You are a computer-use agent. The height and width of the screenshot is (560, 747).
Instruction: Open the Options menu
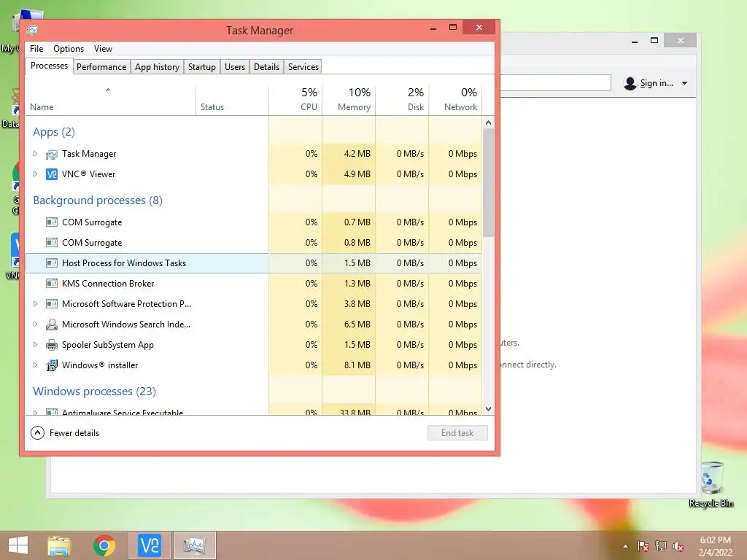(69, 49)
